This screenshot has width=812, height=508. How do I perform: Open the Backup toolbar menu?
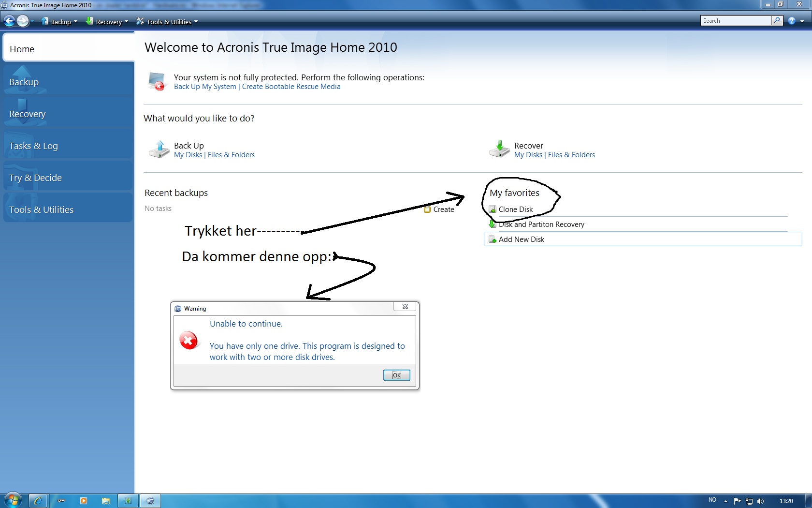point(59,21)
